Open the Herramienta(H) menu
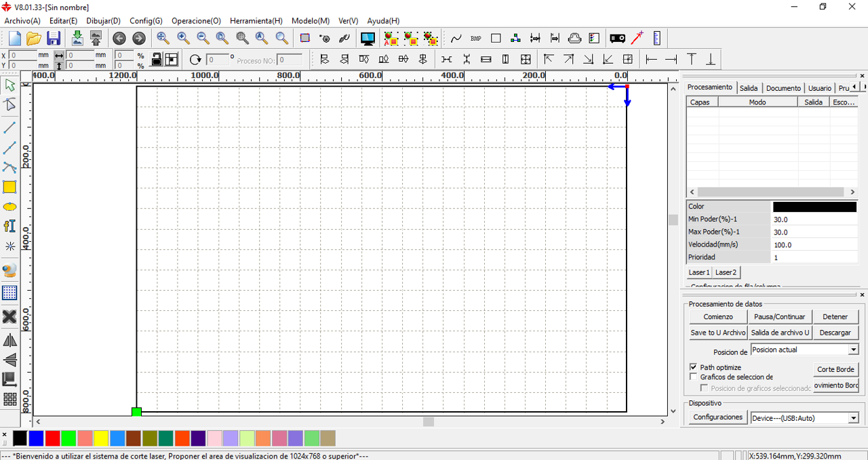 click(x=256, y=21)
